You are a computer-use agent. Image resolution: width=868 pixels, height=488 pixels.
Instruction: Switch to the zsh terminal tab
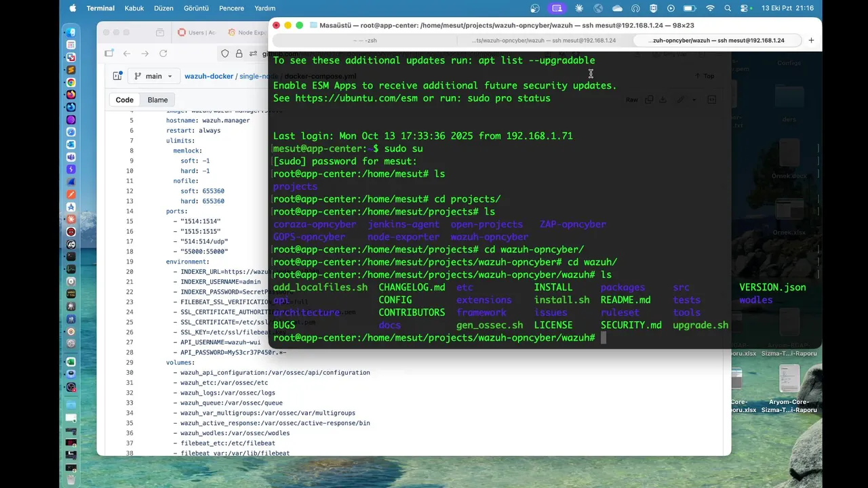click(x=365, y=41)
